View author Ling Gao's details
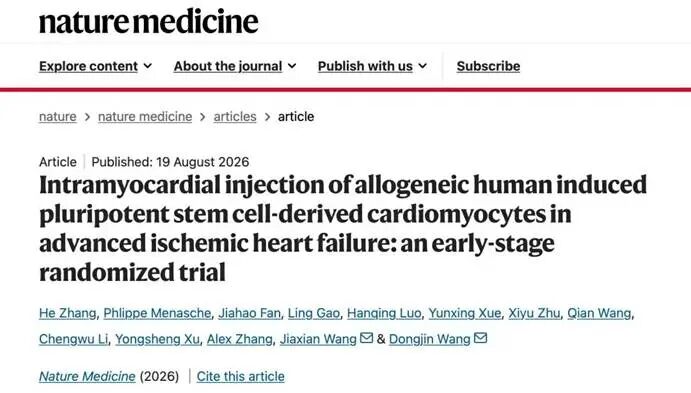 [x=314, y=313]
